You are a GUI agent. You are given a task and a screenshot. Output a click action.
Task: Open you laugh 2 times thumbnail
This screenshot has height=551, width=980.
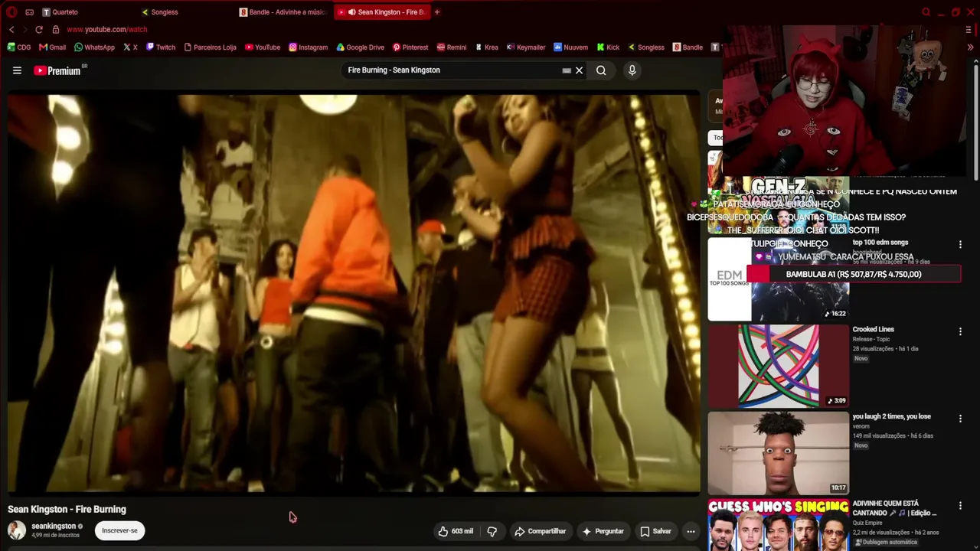pos(778,453)
